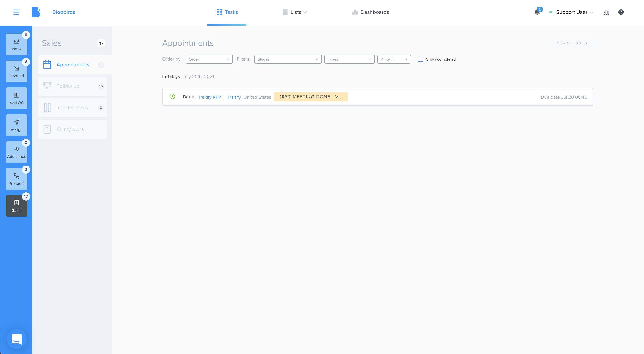Open the Add Leads sidebar icon
Image resolution: width=644 pixels, height=354 pixels.
tap(17, 152)
